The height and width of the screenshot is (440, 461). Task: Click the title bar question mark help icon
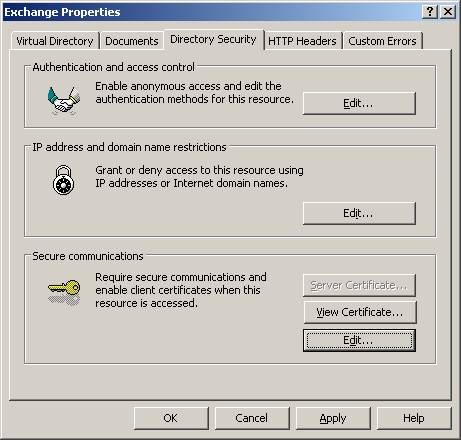(x=430, y=12)
